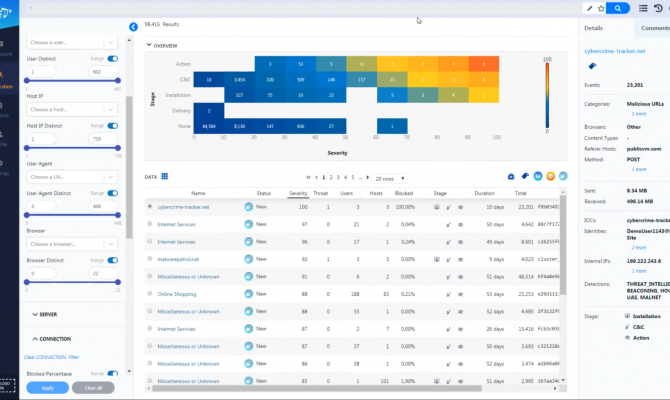Screen dimensions: 670x400
Task: Open the 20 rows page size dropdown
Action: coord(389,179)
